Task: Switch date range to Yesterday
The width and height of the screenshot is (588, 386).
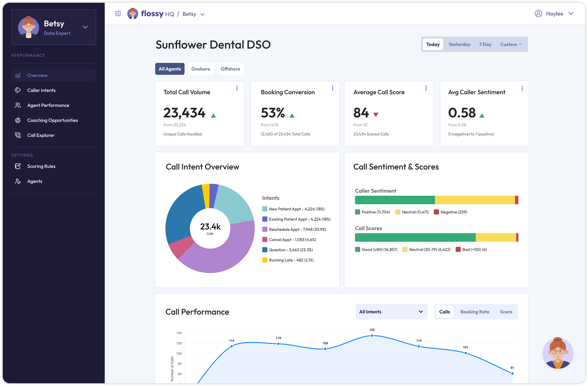Action: point(459,44)
